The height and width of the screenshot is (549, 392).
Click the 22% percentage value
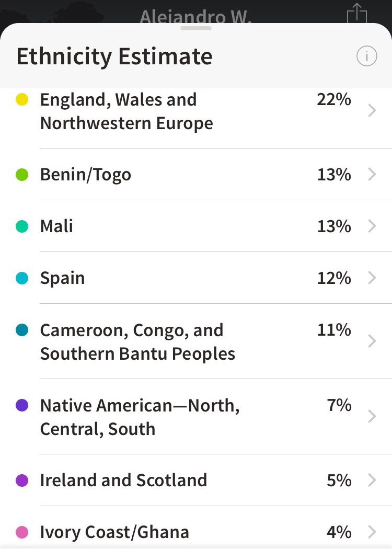(334, 99)
